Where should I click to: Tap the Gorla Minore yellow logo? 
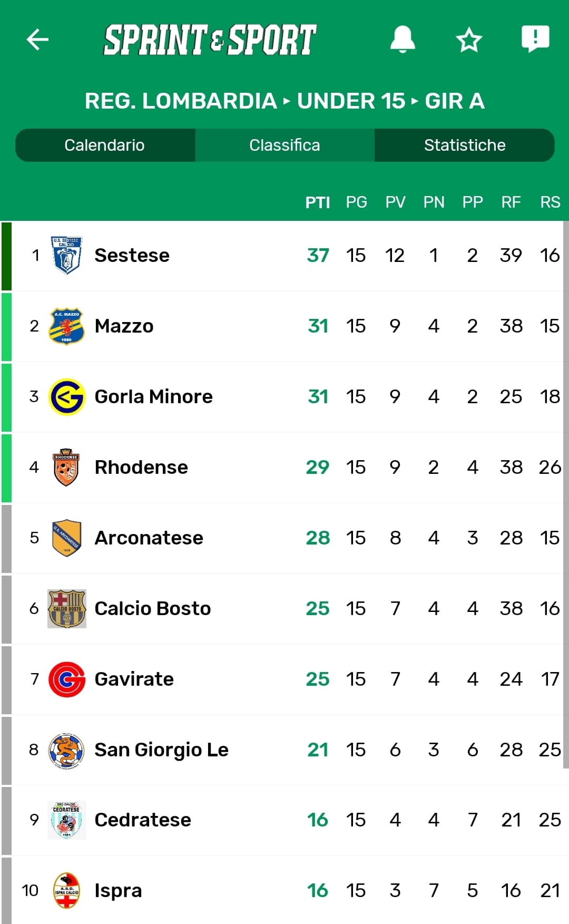(66, 397)
